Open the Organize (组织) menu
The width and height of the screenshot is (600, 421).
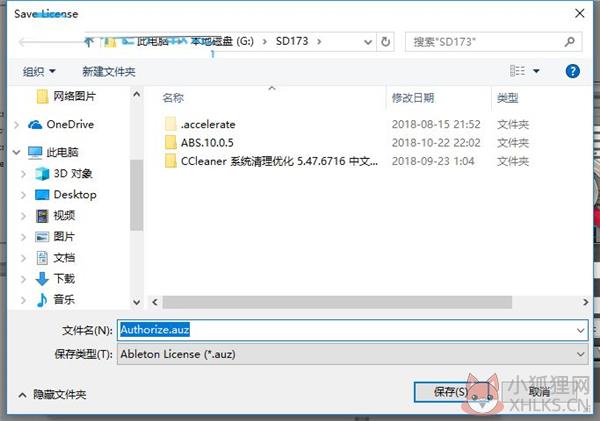[39, 72]
